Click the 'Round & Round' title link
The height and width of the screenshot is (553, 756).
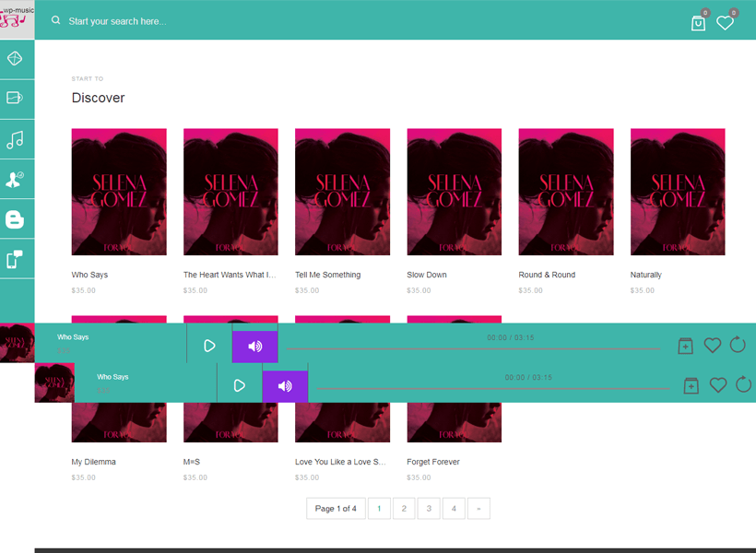(547, 275)
